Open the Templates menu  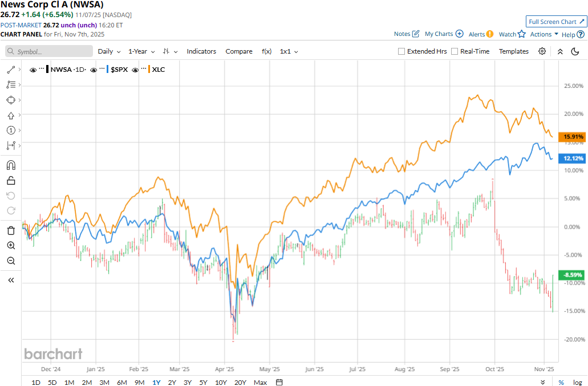coord(513,51)
